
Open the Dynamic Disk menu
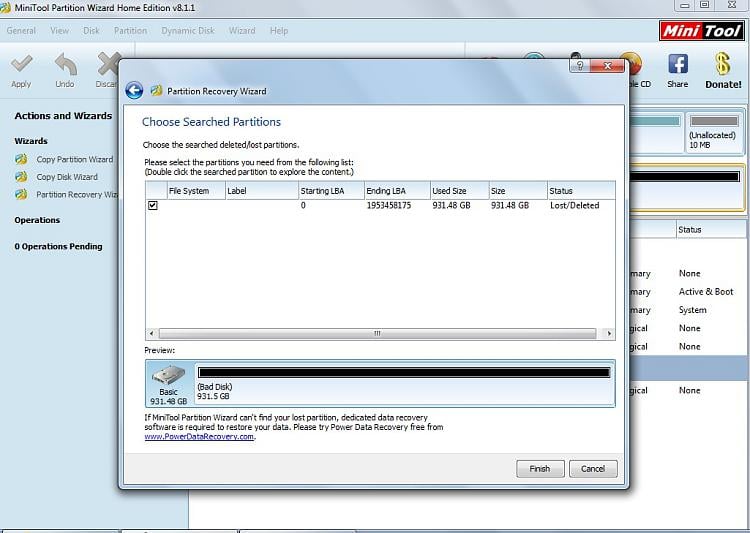click(x=188, y=31)
